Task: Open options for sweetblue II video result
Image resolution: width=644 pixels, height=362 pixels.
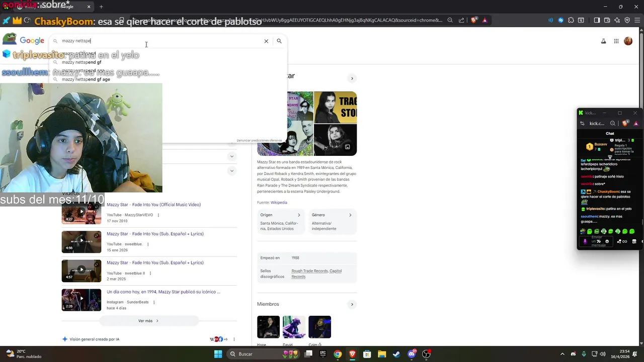Action: click(150, 274)
